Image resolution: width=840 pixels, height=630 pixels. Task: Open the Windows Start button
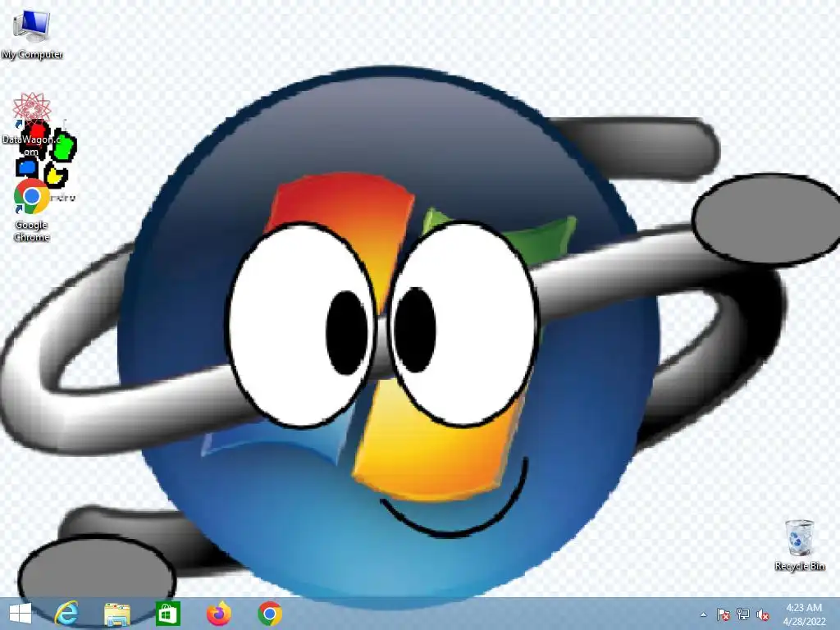click(x=21, y=614)
